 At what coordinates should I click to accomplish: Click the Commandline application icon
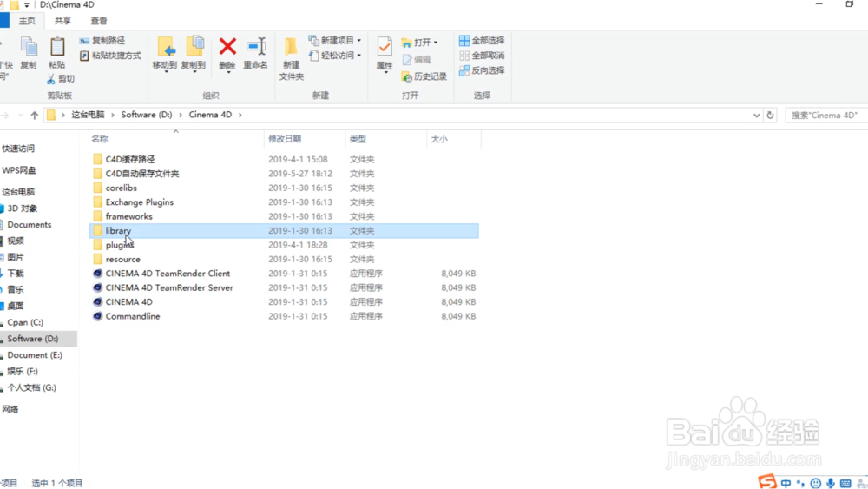97,316
